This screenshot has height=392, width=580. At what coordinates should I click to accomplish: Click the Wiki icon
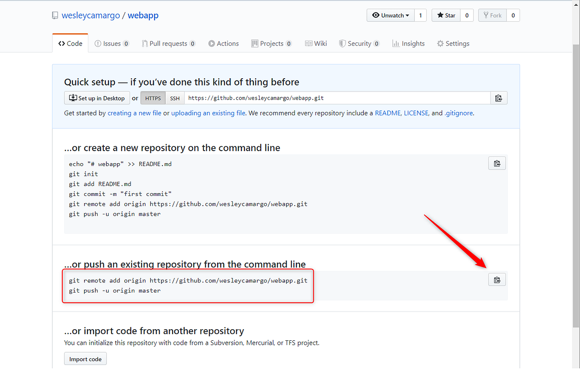308,43
